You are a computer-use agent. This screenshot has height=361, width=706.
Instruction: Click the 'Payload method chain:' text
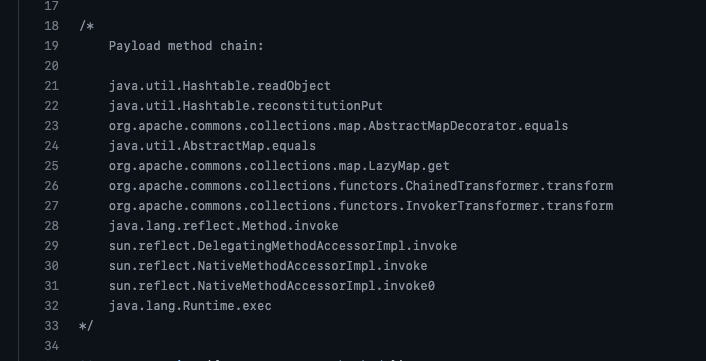click(x=186, y=46)
